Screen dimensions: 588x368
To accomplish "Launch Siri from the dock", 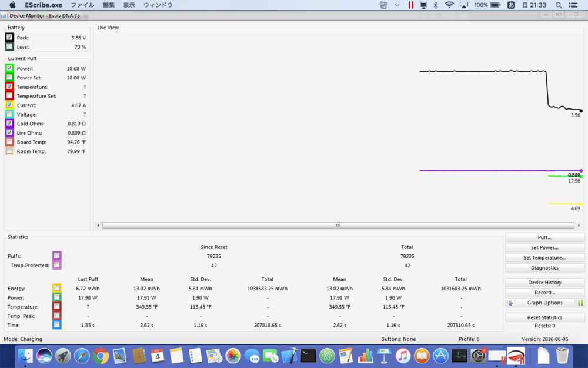I will tap(44, 355).
